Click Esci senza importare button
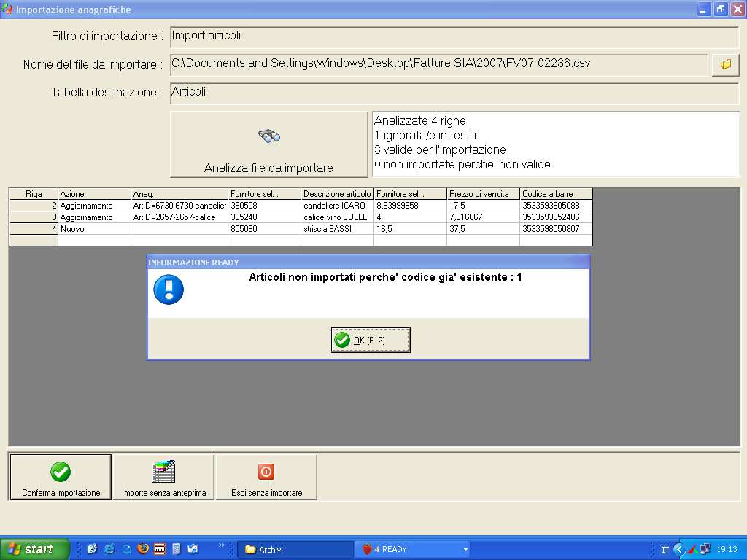 tap(266, 477)
